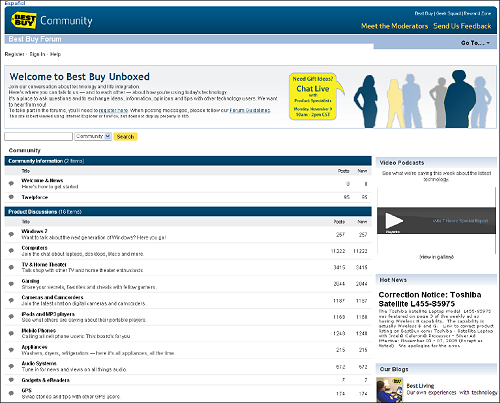Click the Best Buy Forum breadcrumb title
This screenshot has height=403, width=500.
pos(35,39)
